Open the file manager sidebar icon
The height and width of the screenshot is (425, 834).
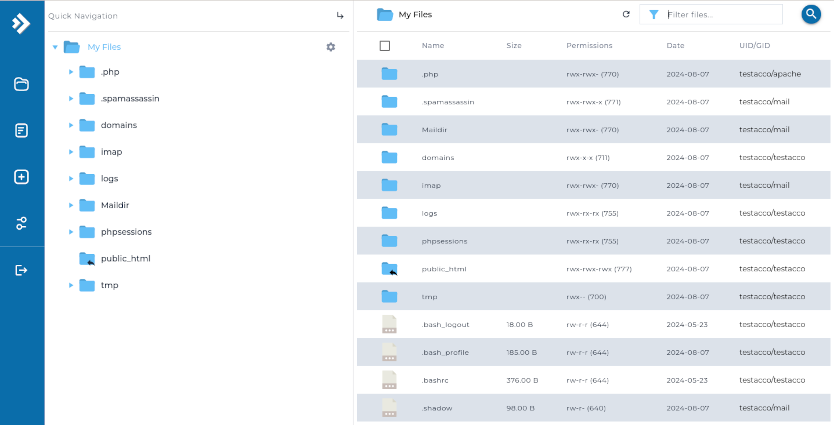(21, 84)
